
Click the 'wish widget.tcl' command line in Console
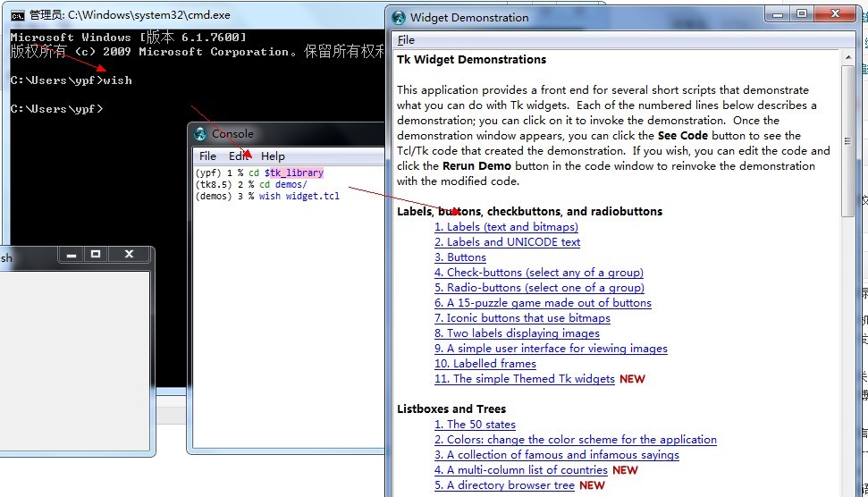click(299, 196)
